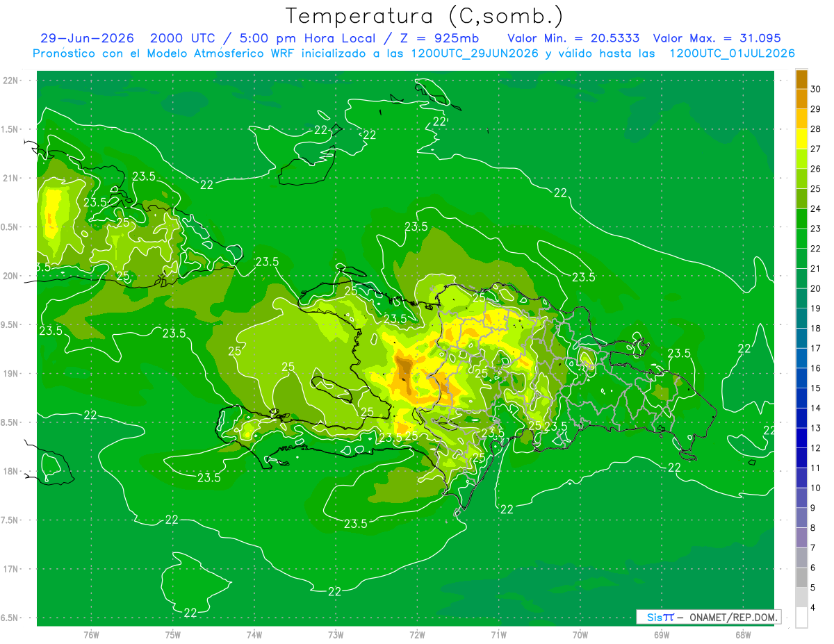Click the '30' label on the color scale

[816, 89]
